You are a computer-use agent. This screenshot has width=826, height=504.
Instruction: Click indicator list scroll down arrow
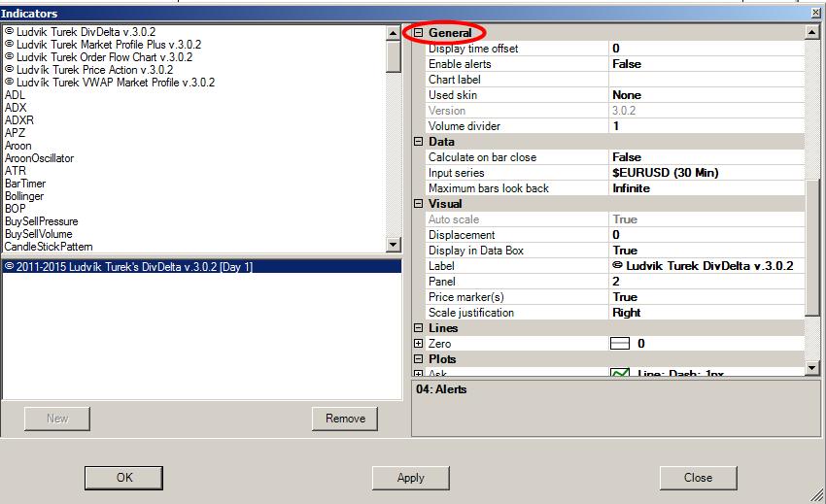[x=394, y=245]
